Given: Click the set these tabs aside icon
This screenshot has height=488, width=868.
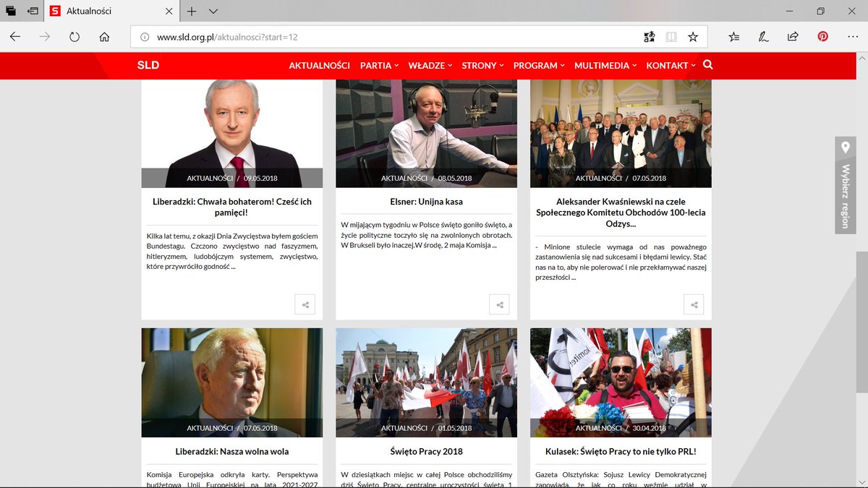Looking at the screenshot, I should 33,12.
